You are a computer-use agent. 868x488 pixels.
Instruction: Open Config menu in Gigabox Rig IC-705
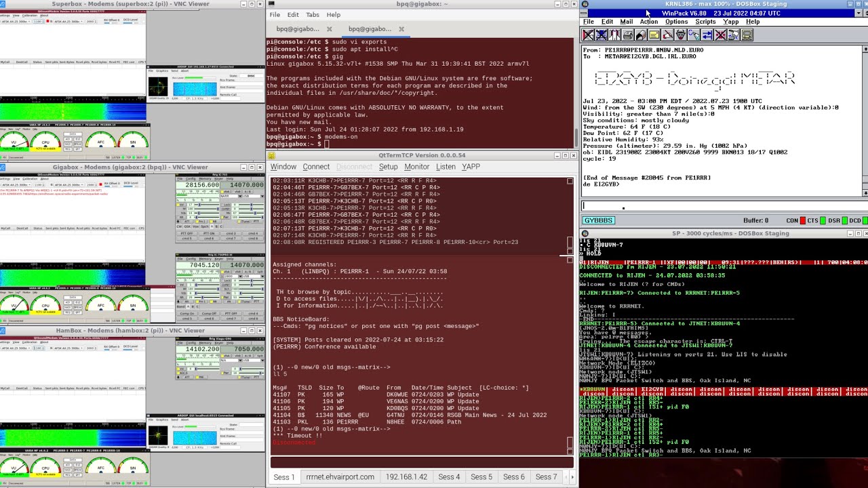pyautogui.click(x=191, y=179)
